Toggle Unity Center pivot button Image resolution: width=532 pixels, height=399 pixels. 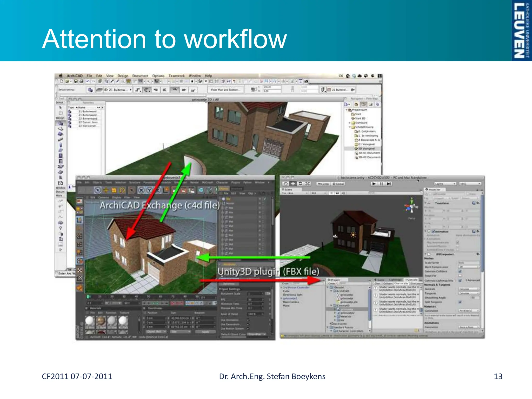coord(323,184)
